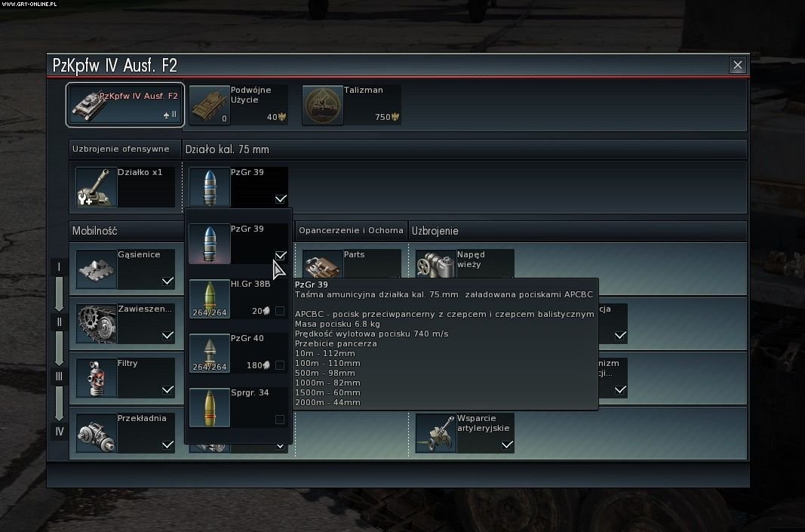Select the Napęd wieży turret drive icon
805x532 pixels.
point(435,264)
